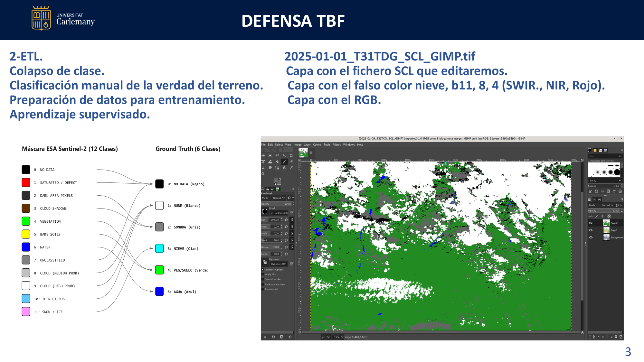
Task: Open the Layer menu
Action: 307,145
